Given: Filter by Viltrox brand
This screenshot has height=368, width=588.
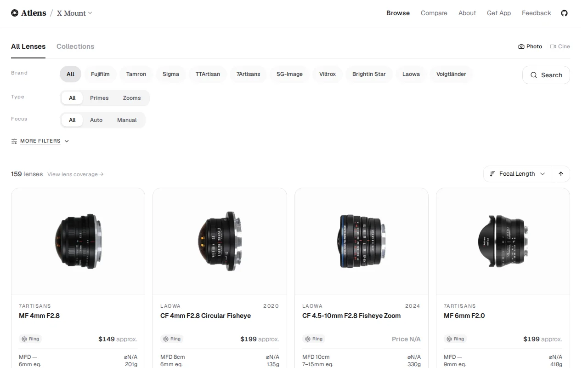Looking at the screenshot, I should pos(328,74).
